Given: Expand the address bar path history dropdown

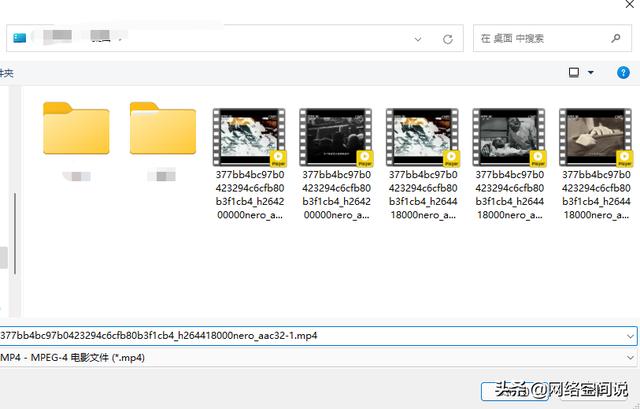Looking at the screenshot, I should (x=418, y=38).
